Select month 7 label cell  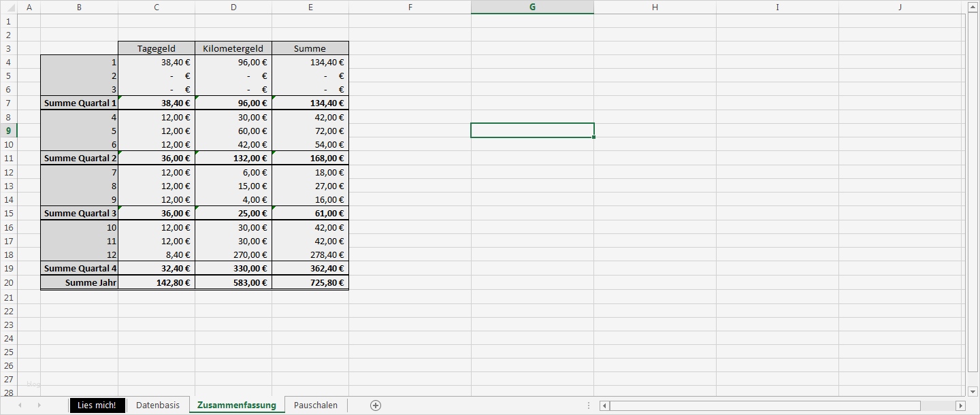tap(80, 173)
